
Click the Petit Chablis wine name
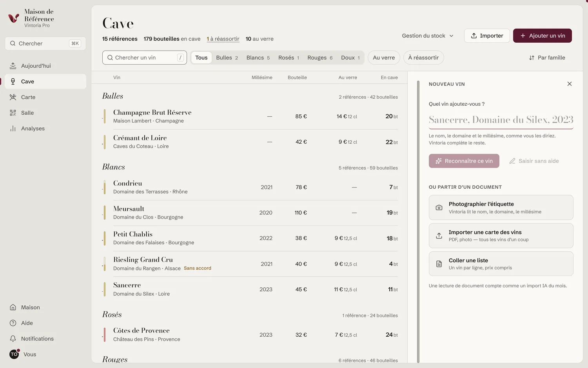[133, 234]
